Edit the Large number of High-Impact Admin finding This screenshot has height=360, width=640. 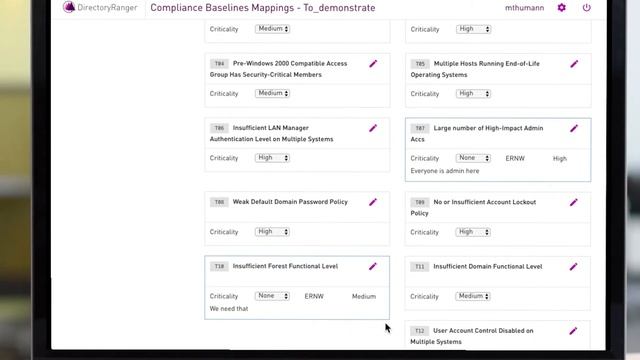[574, 129]
